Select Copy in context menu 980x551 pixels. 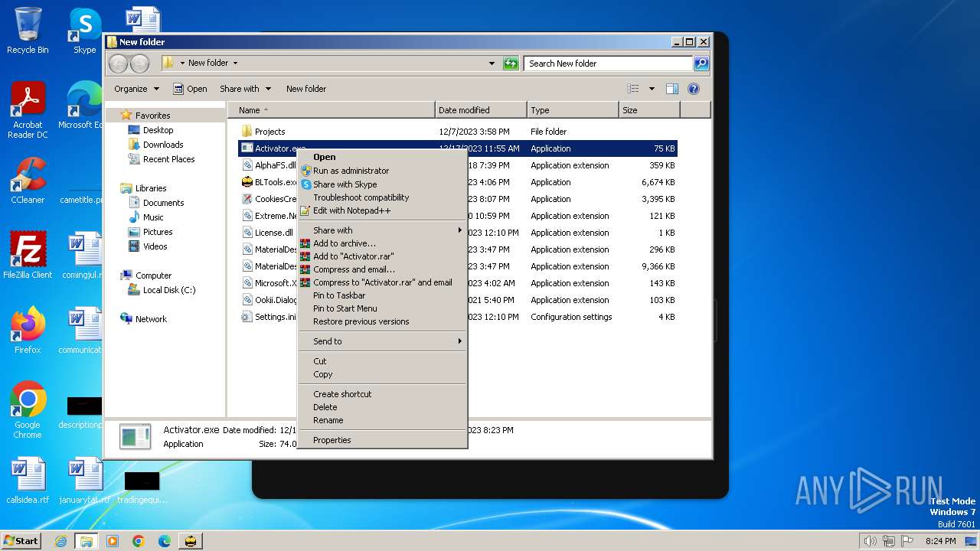[x=382, y=374]
